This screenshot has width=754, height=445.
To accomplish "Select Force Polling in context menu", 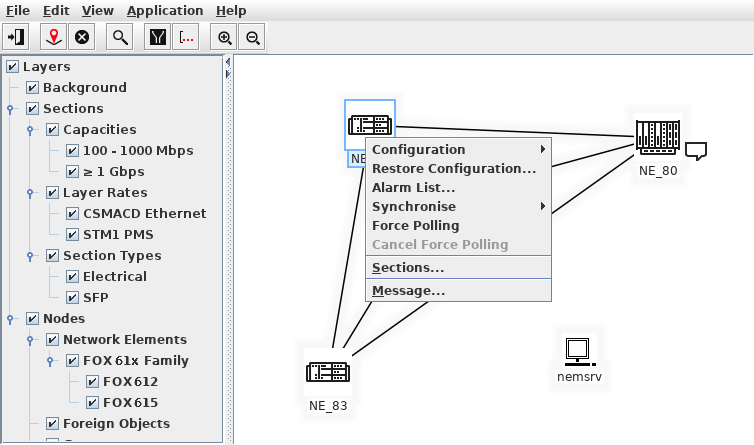I will pos(415,226).
